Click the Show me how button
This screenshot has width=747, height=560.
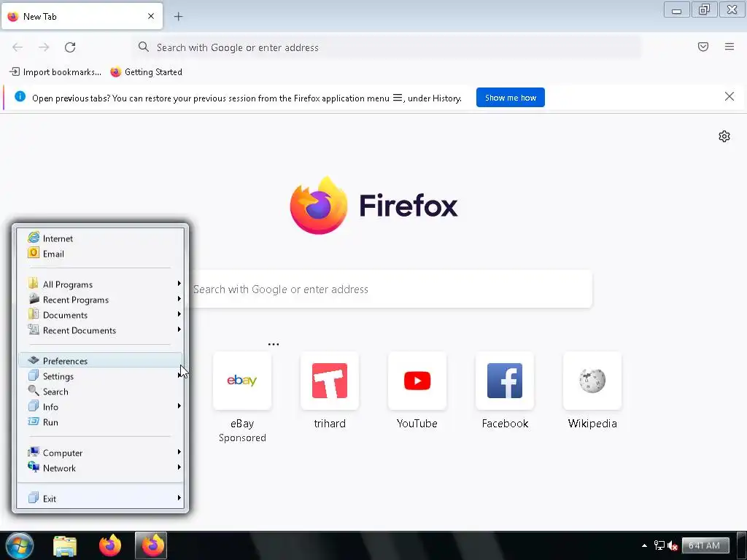510,98
